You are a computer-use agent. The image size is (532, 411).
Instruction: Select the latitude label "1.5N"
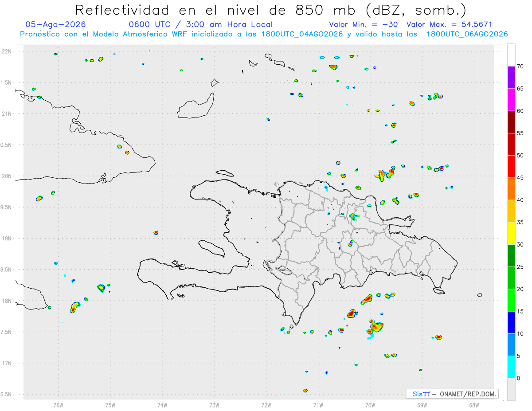click(x=7, y=82)
